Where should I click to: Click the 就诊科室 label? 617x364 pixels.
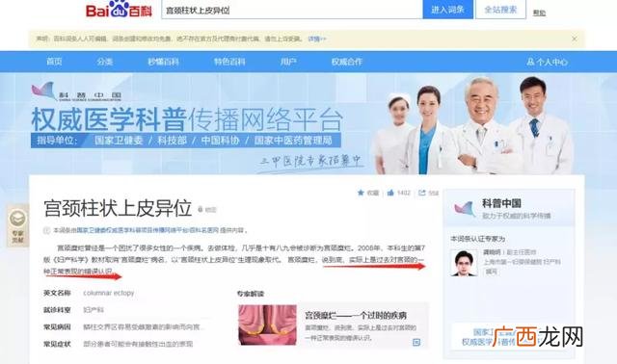point(57,310)
